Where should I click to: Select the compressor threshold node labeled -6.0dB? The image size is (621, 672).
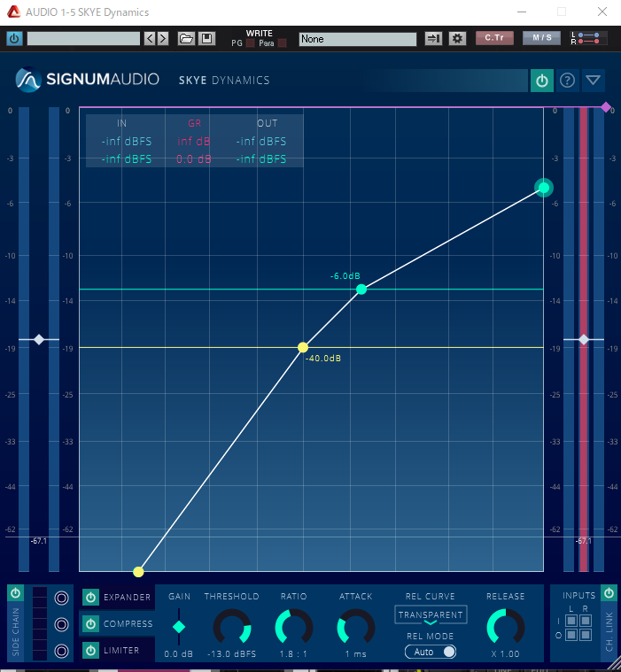point(361,290)
